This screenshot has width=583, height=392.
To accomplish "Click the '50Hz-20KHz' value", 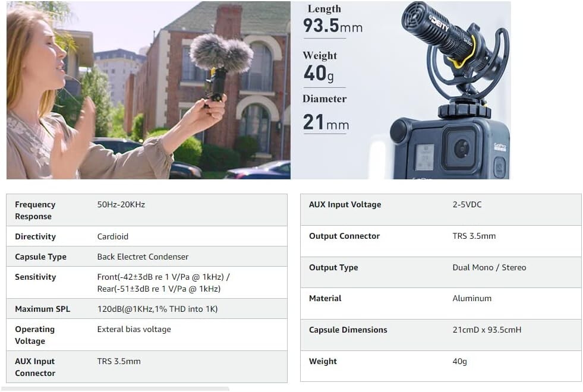I will (121, 204).
